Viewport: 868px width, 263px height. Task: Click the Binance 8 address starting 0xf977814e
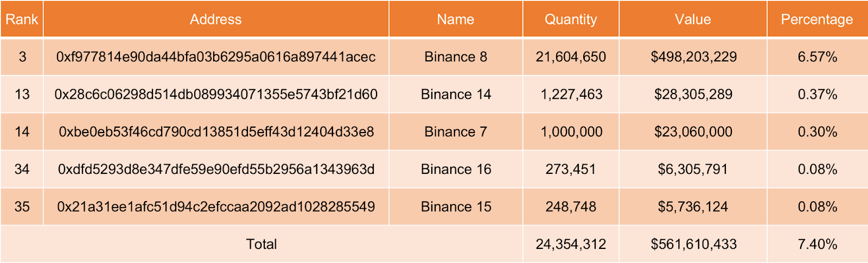coord(216,57)
